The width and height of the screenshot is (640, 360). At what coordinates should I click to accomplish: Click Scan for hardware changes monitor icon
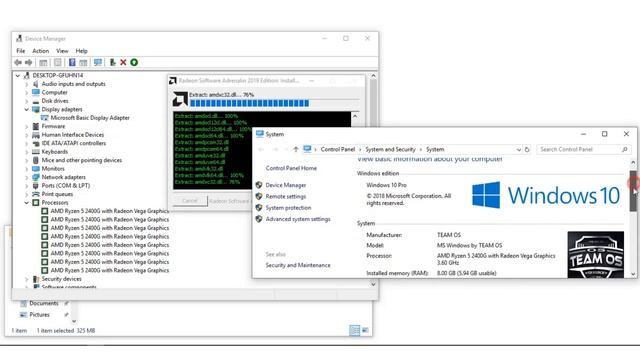(x=98, y=62)
